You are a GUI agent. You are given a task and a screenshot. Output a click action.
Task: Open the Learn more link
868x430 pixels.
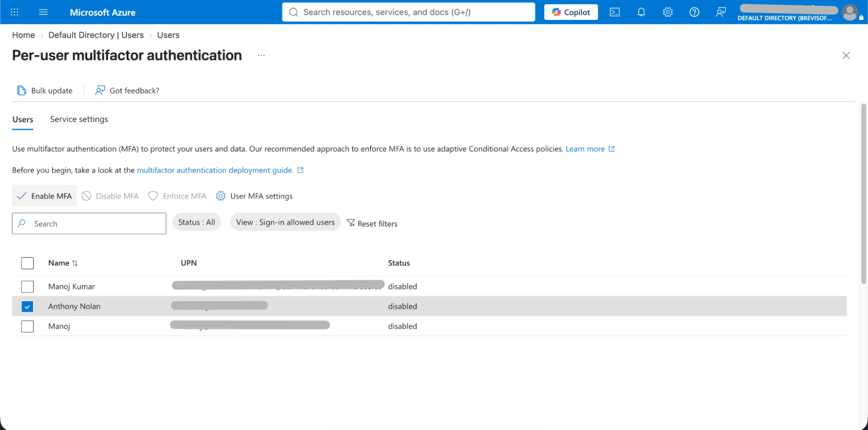pos(590,149)
